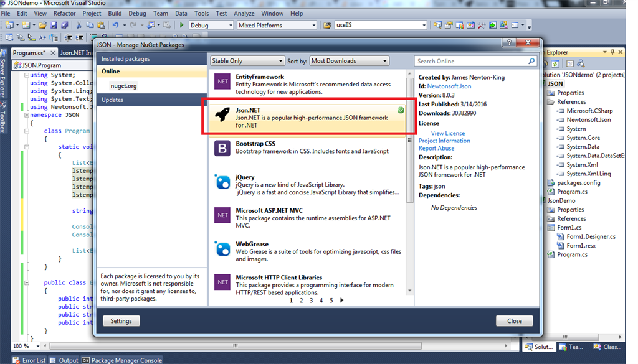Expand the Updates section
Image resolution: width=638 pixels, height=364 pixels.
[151, 100]
